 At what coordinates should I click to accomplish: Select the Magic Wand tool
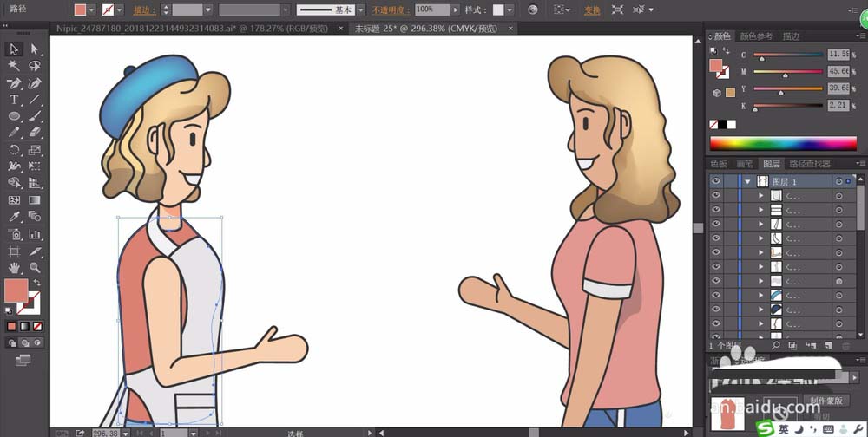tap(14, 66)
